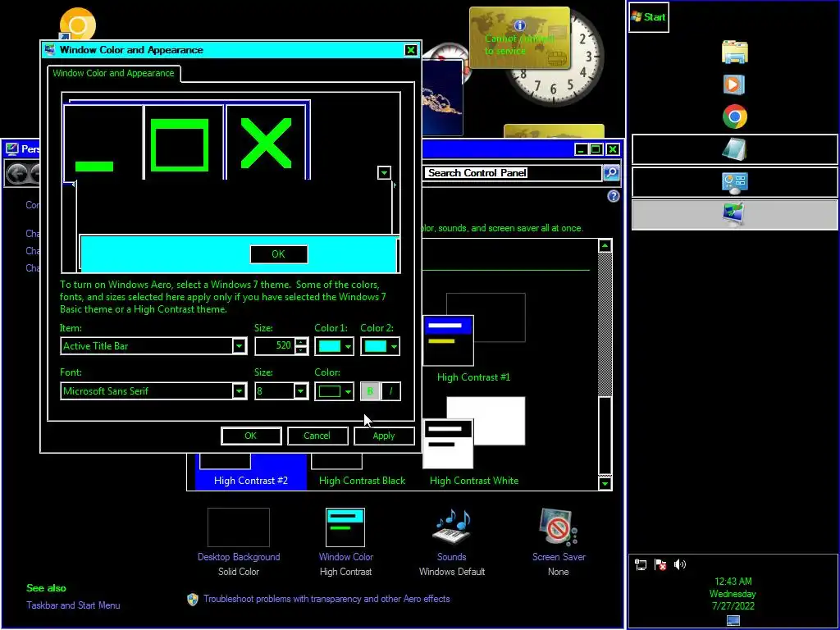This screenshot has height=630, width=840.
Task: Click the currency gadget showing Cannot connect
Action: point(519,38)
